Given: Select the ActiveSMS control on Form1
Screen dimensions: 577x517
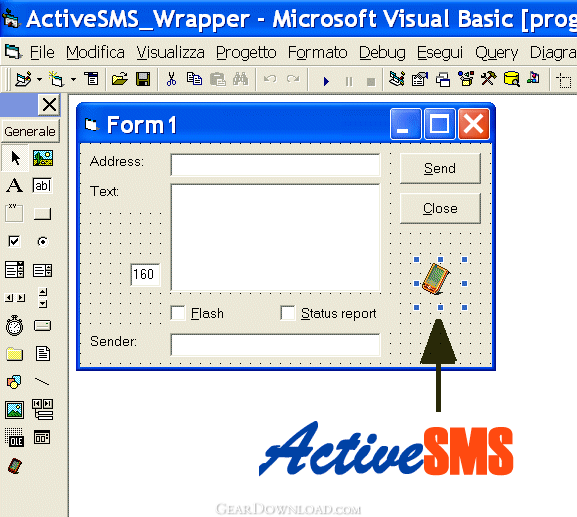Looking at the screenshot, I should click(x=436, y=279).
